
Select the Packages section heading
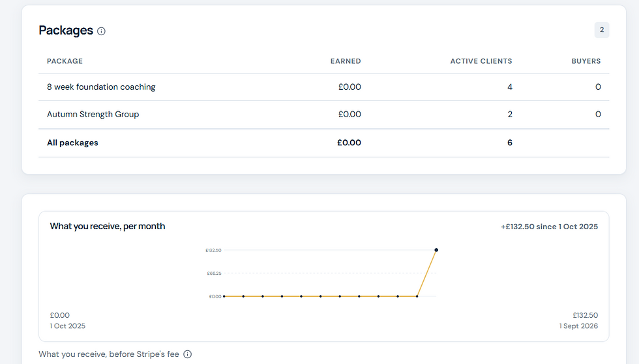(66, 31)
